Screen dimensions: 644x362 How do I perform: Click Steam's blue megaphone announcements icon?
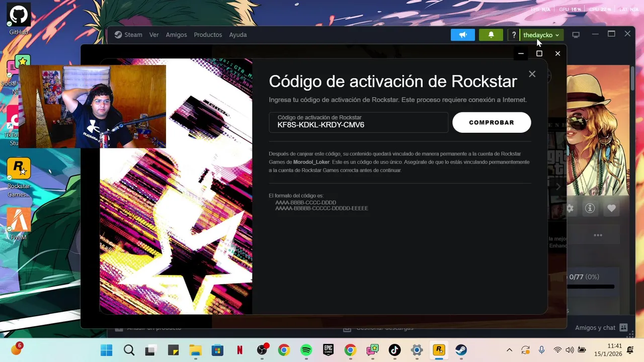(463, 35)
